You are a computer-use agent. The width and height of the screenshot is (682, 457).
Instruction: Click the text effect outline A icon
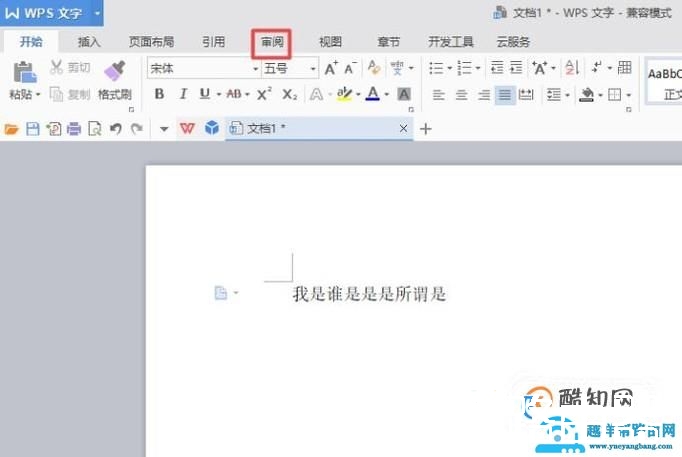(316, 94)
